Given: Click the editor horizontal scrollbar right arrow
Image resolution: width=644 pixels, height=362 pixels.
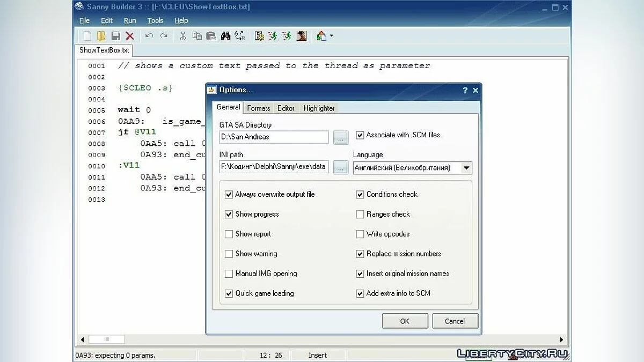Looking at the screenshot, I should [562, 339].
